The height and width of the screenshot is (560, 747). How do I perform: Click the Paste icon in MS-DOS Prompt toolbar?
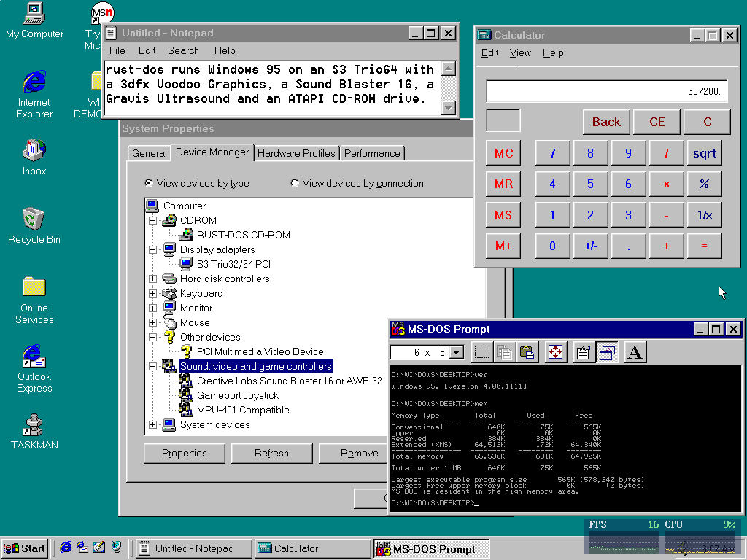point(527,352)
